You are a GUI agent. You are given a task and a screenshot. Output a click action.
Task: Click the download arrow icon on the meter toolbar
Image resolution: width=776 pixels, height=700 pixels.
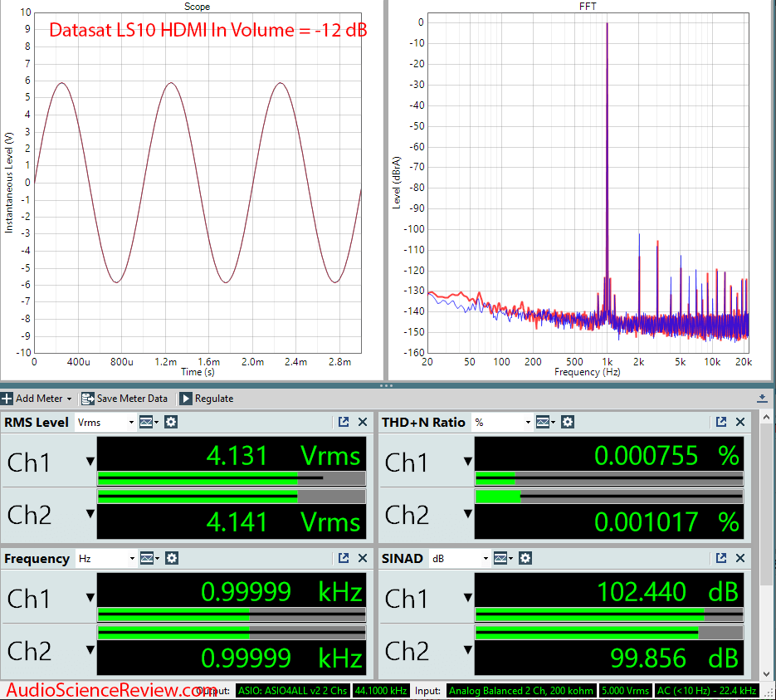coord(762,399)
